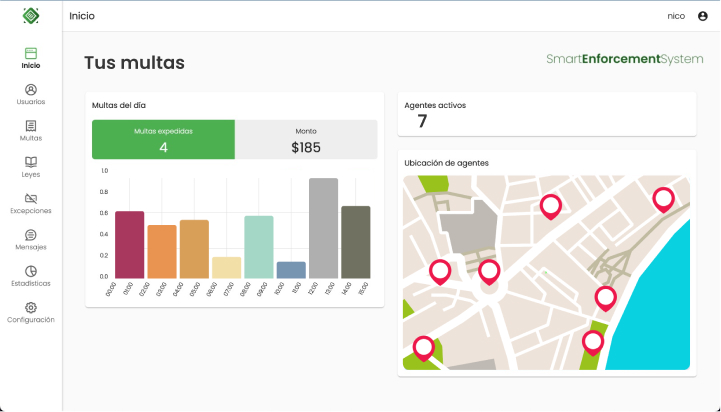
Task: Click the map pin at top center
Action: (551, 206)
